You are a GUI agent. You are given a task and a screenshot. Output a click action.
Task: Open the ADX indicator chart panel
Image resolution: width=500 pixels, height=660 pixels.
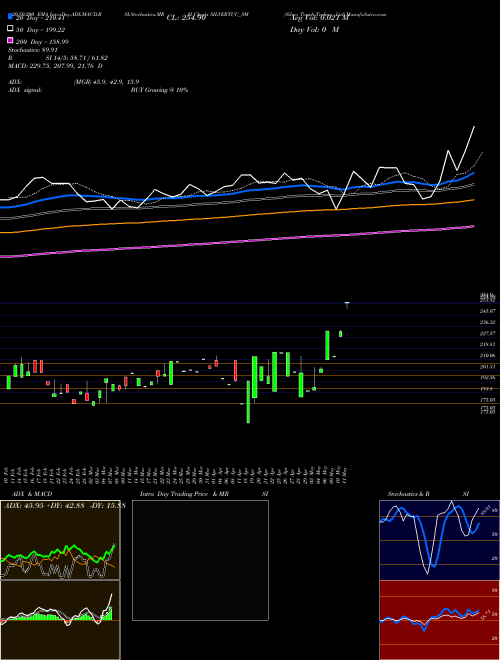point(60,540)
